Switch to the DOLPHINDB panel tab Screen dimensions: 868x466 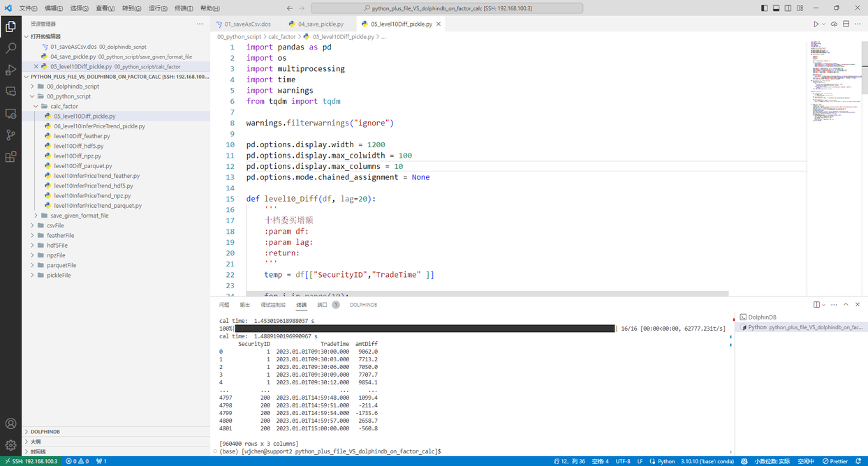coord(362,305)
